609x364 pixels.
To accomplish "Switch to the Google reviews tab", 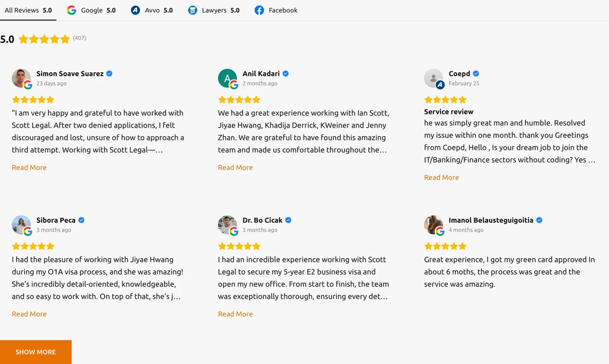I will click(91, 10).
